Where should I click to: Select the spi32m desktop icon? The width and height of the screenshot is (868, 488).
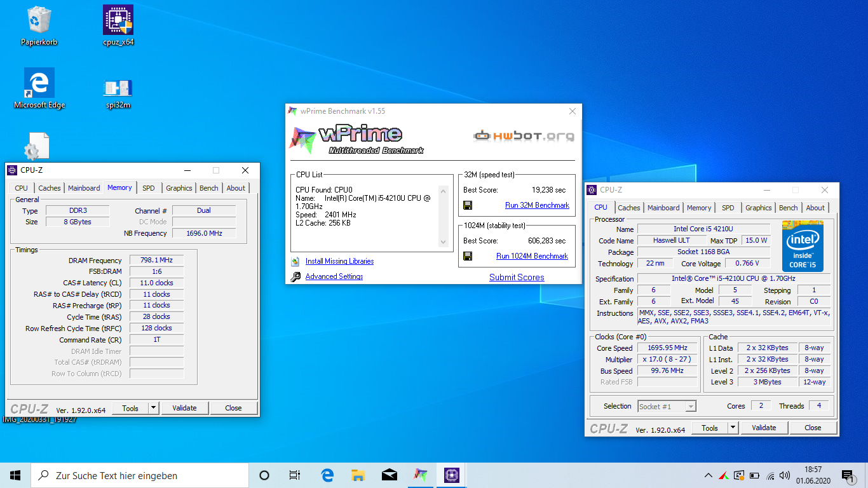pyautogui.click(x=118, y=93)
